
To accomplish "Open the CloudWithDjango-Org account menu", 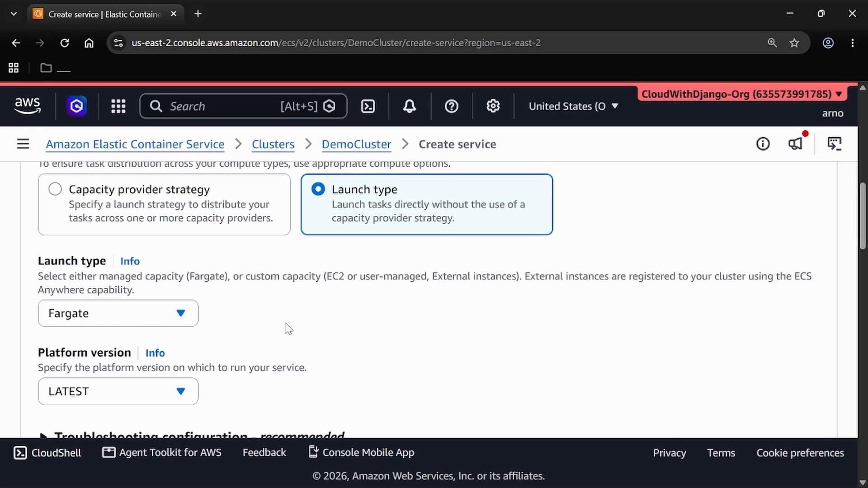I will [x=742, y=94].
